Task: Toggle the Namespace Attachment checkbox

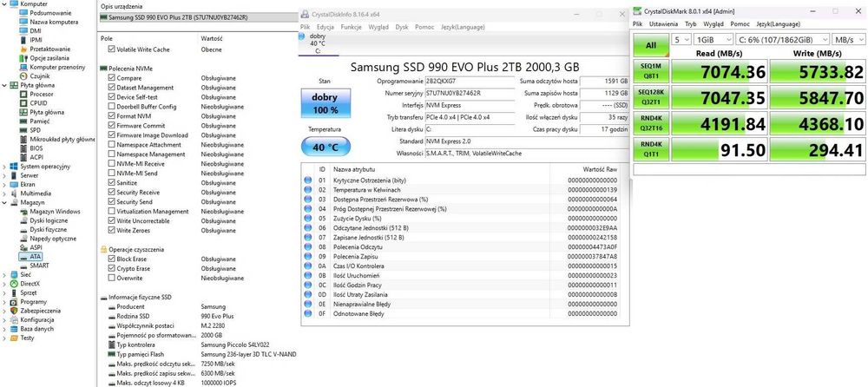Action: [111, 145]
